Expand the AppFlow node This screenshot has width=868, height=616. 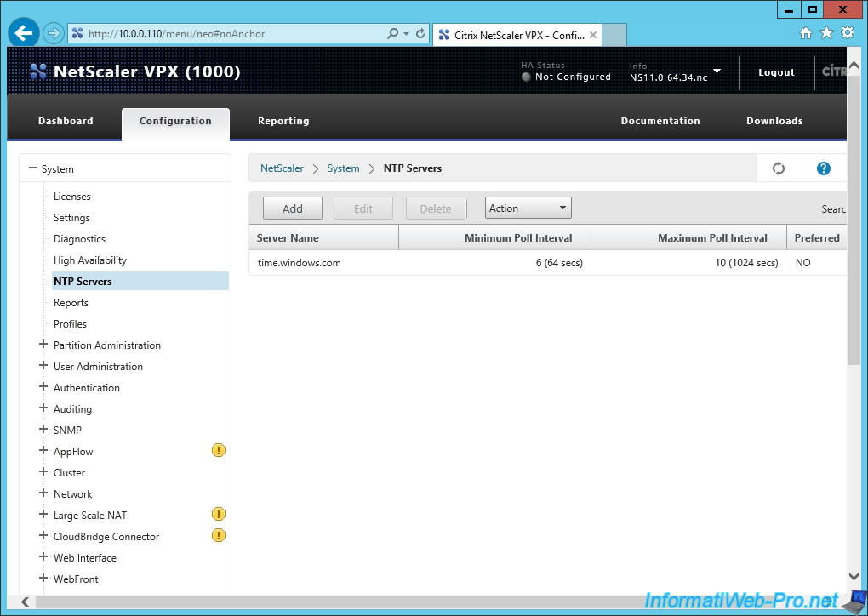click(43, 451)
